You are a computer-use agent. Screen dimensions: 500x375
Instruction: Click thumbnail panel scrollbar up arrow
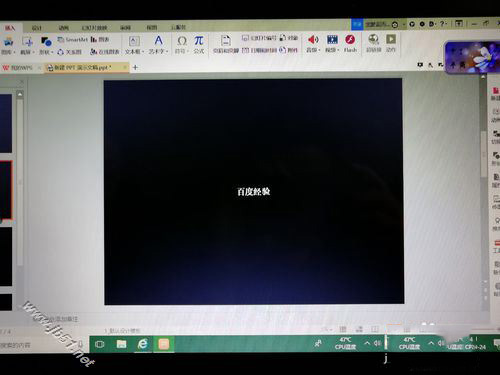point(20,95)
